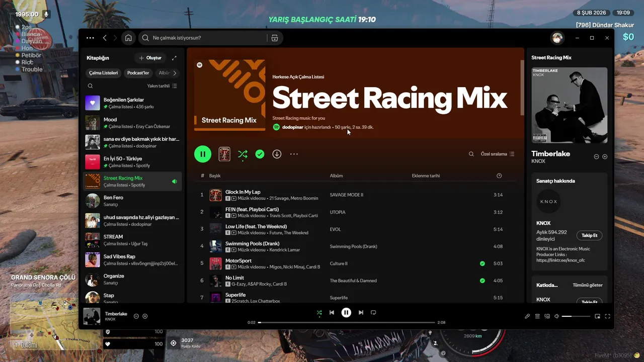This screenshot has height=362, width=644.
Task: Open the EVOL album link
Action: pos(335,229)
